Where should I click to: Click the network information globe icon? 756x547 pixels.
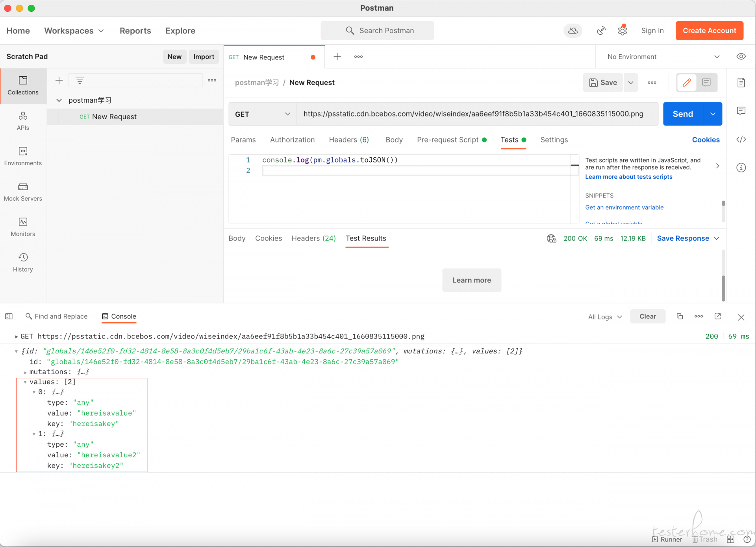(x=551, y=238)
